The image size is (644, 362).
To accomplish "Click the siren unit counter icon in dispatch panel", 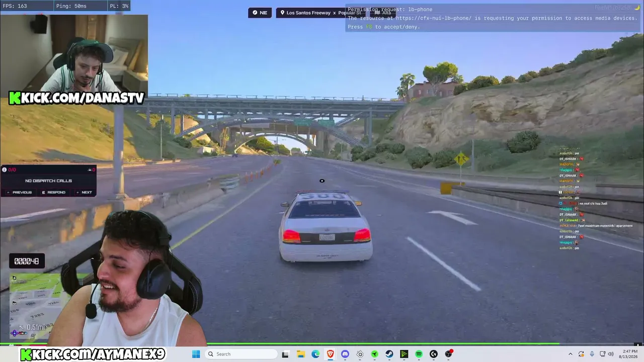I will [x=91, y=170].
